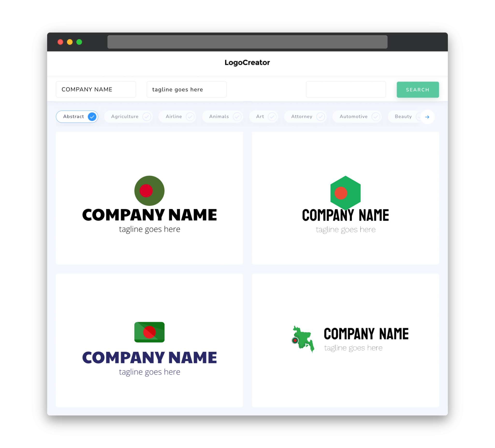The width and height of the screenshot is (495, 448).
Task: Toggle the Abstract category filter
Action: pyautogui.click(x=78, y=117)
